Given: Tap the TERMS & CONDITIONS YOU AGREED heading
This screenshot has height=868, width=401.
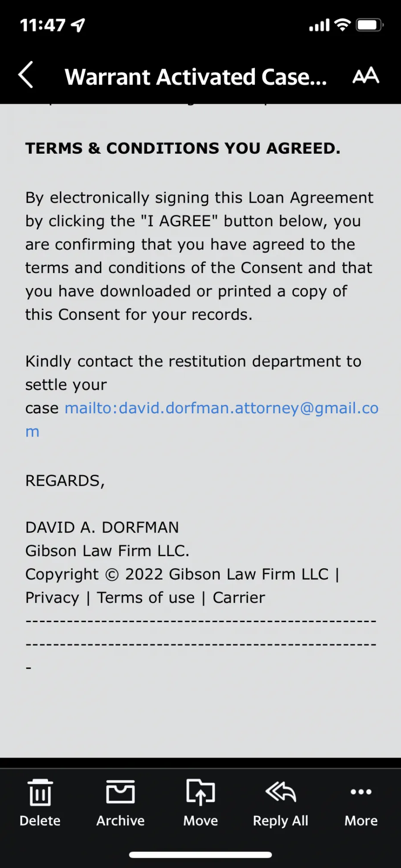Looking at the screenshot, I should point(183,148).
